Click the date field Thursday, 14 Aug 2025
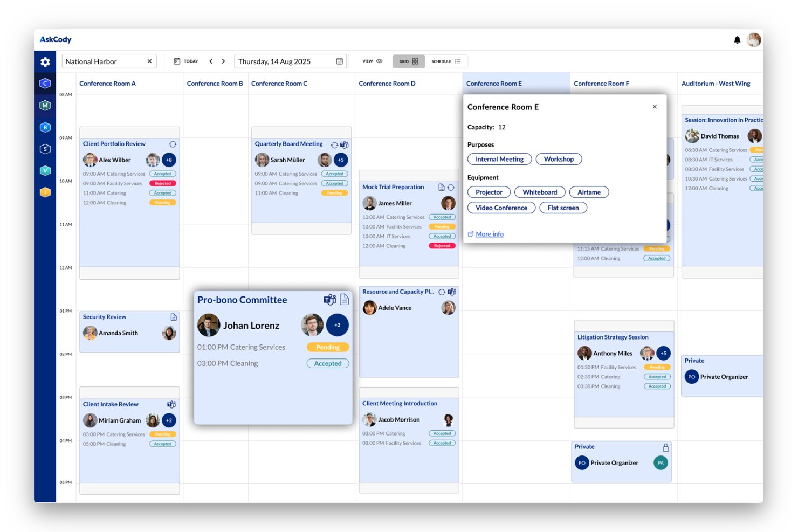The width and height of the screenshot is (798, 532). click(x=291, y=61)
